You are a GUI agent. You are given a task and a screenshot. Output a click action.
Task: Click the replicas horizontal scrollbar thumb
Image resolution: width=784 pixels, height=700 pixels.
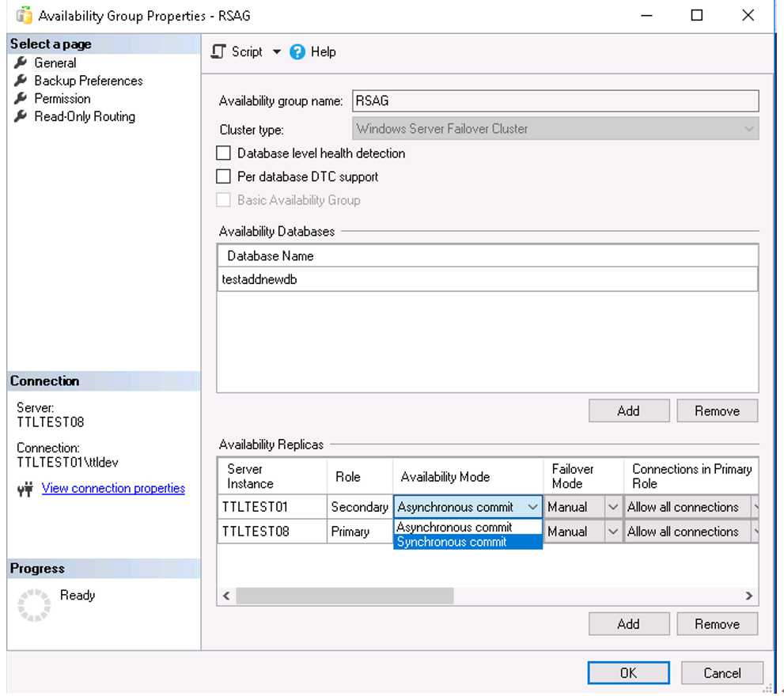click(x=345, y=596)
